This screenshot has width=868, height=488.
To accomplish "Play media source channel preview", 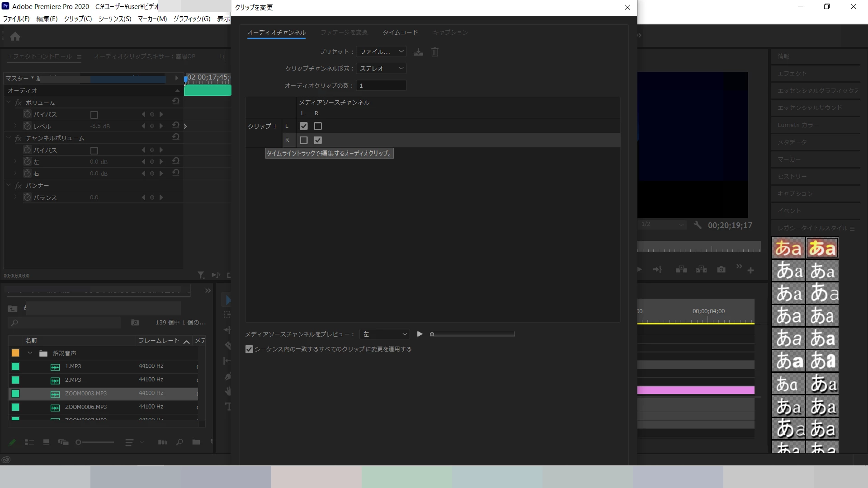I will (x=420, y=334).
